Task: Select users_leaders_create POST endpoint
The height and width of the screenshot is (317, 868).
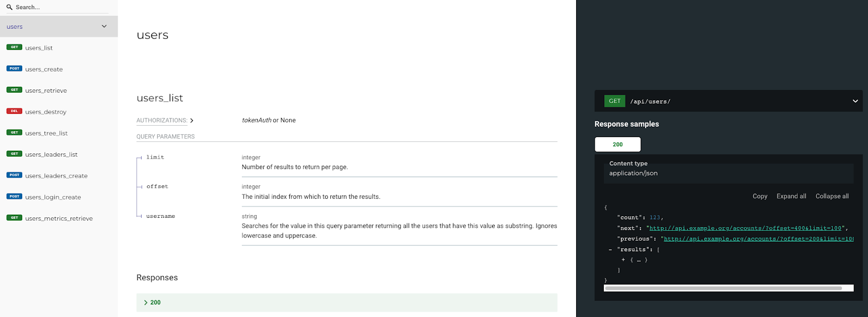Action: 59,176
